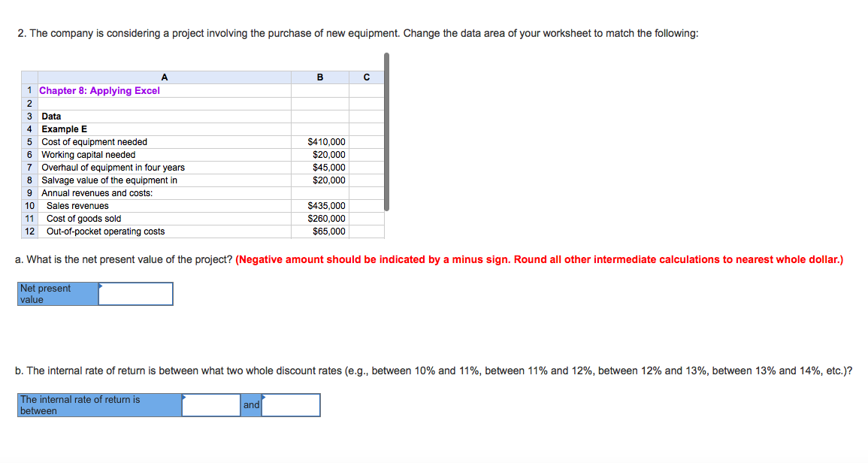This screenshot has height=463, width=868.
Task: Select column header C in the worksheet
Action: click(x=366, y=77)
